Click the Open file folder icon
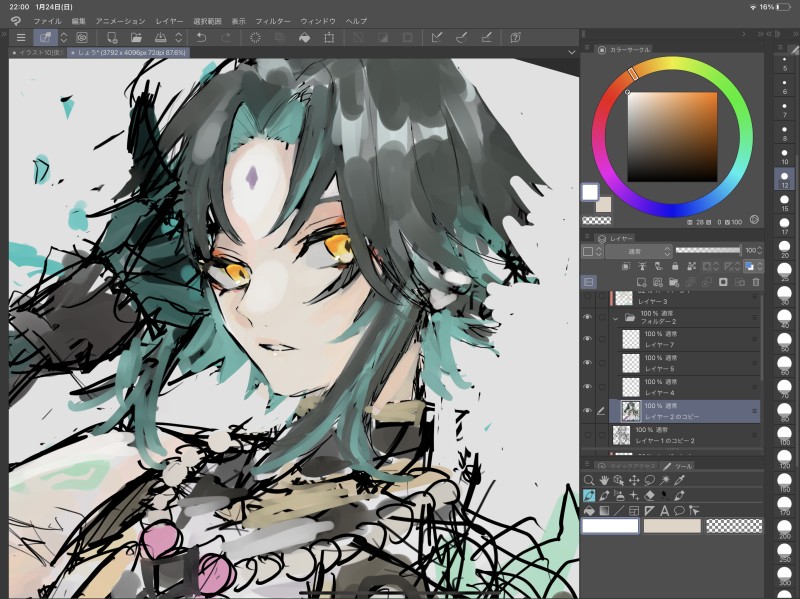This screenshot has width=800, height=599. (x=136, y=37)
